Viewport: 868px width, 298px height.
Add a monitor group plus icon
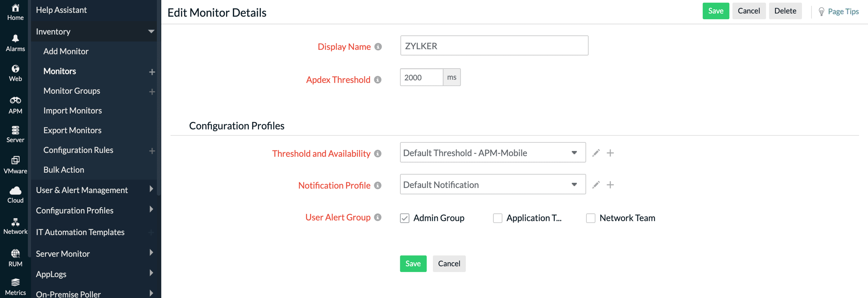pyautogui.click(x=152, y=92)
